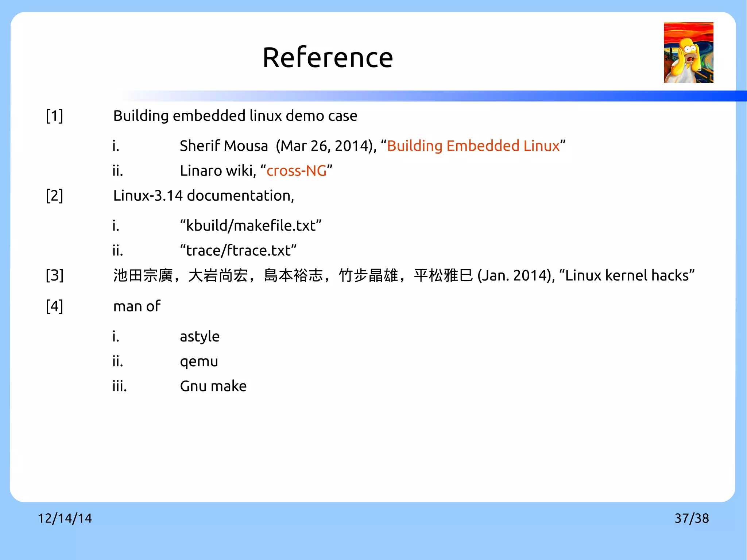747x560 pixels.
Task: Click the "man of" line
Action: tap(137, 306)
